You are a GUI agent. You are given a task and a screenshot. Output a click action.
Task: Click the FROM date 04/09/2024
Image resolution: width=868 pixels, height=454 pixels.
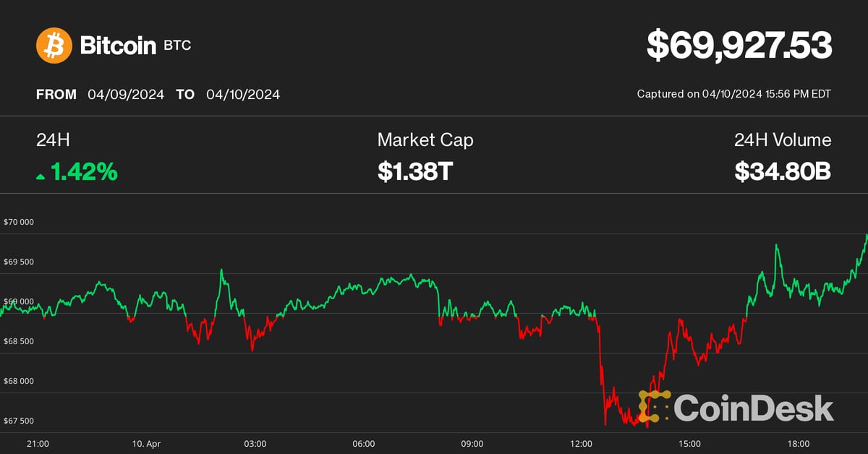click(126, 94)
